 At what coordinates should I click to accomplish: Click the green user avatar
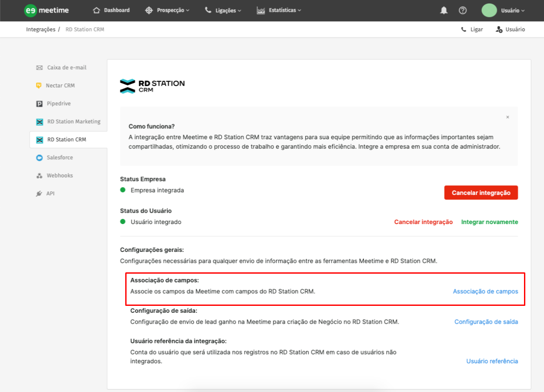click(x=489, y=10)
